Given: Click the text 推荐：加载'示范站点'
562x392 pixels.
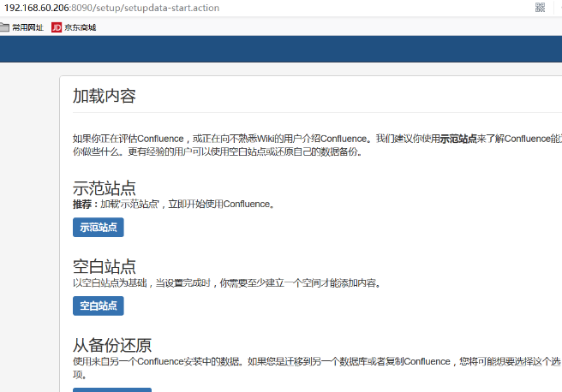Looking at the screenshot, I should click(117, 204).
